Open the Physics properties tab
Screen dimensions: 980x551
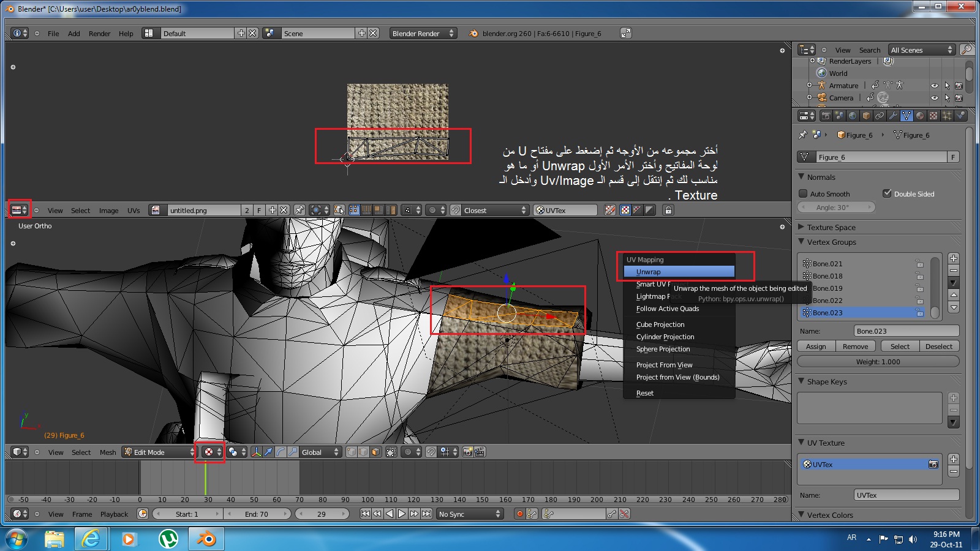click(x=960, y=116)
